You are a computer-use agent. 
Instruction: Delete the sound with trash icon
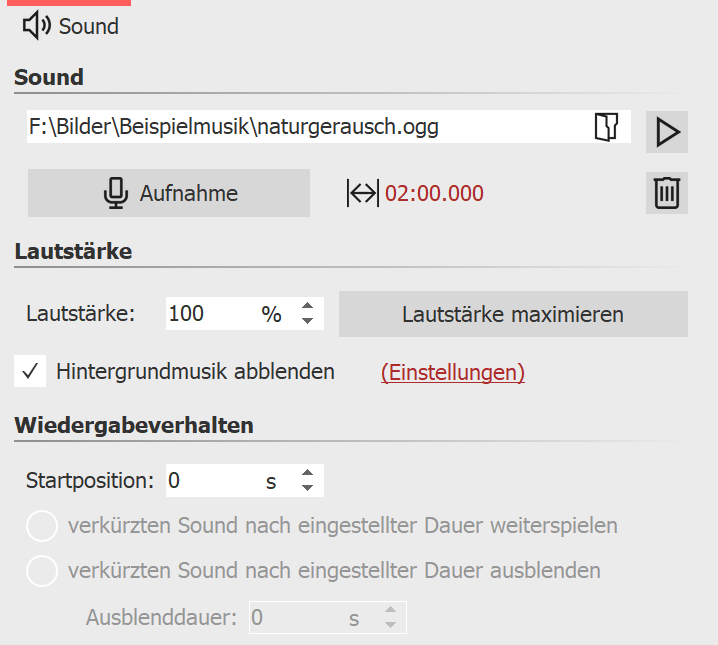point(667,193)
